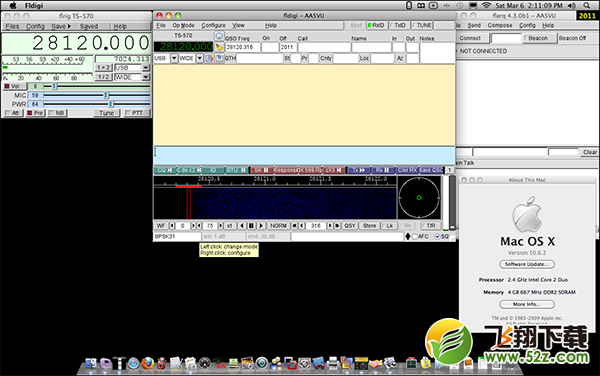The height and width of the screenshot is (376, 600).
Task: Open Safari from the Dock
Action: pyautogui.click(x=133, y=363)
